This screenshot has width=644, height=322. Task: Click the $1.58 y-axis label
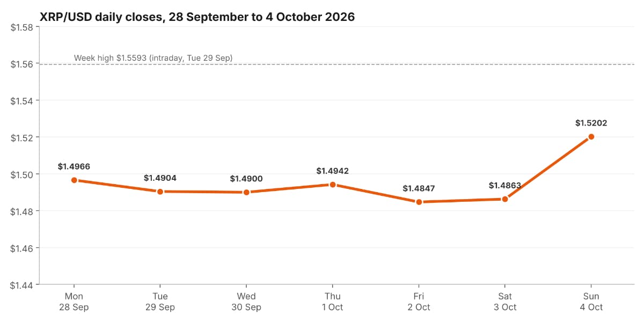click(x=22, y=27)
